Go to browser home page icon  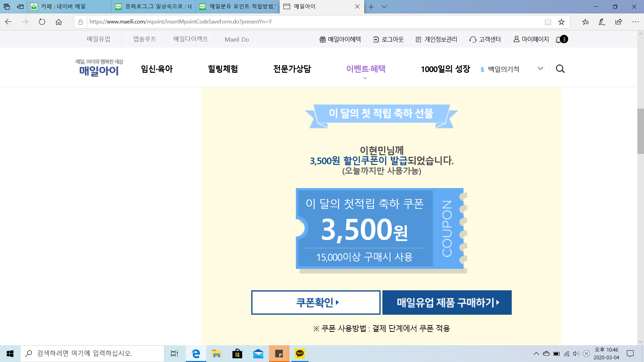[x=59, y=22]
